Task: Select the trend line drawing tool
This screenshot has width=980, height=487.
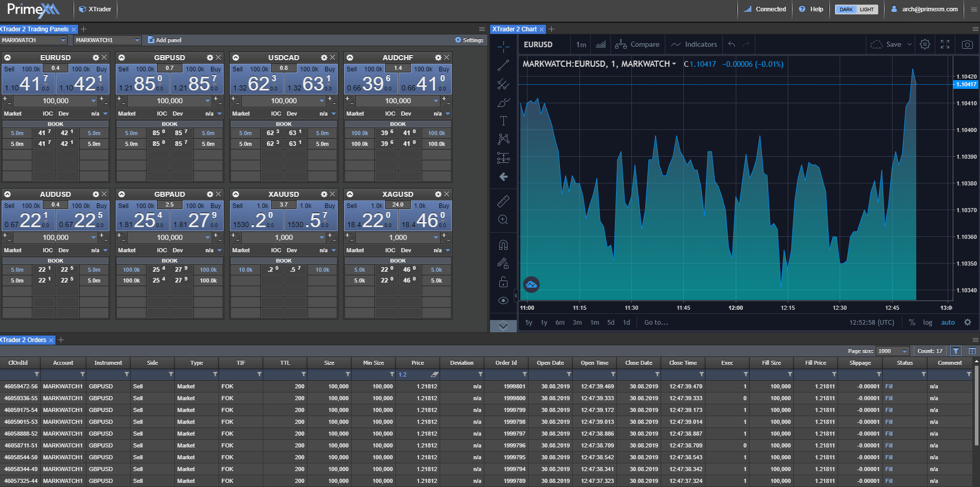Action: 503,65
